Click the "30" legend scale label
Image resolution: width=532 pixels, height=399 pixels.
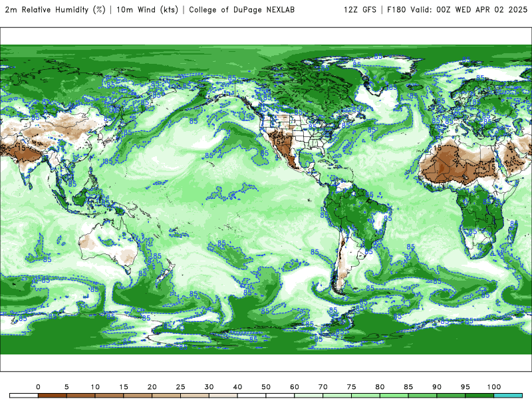pyautogui.click(x=209, y=387)
